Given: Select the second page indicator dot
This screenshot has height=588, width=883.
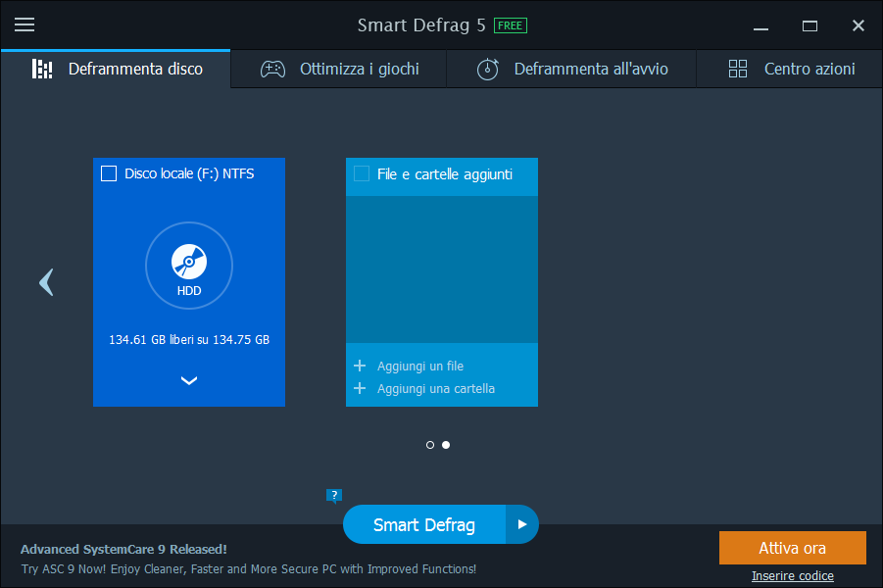Looking at the screenshot, I should [x=446, y=445].
